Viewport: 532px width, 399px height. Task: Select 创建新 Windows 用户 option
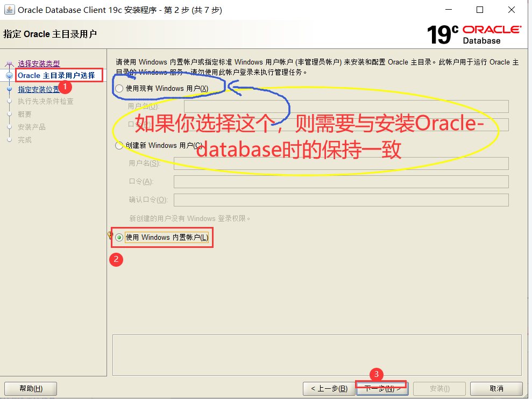(x=119, y=145)
